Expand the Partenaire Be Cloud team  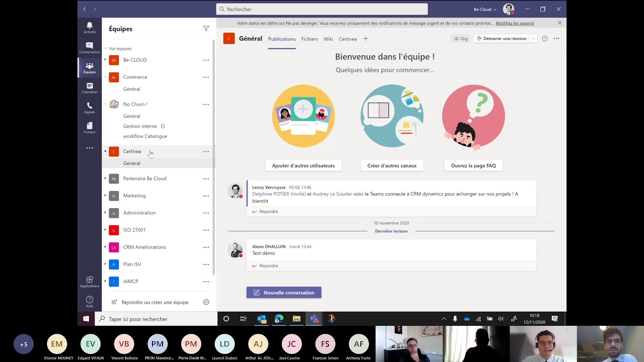[105, 178]
